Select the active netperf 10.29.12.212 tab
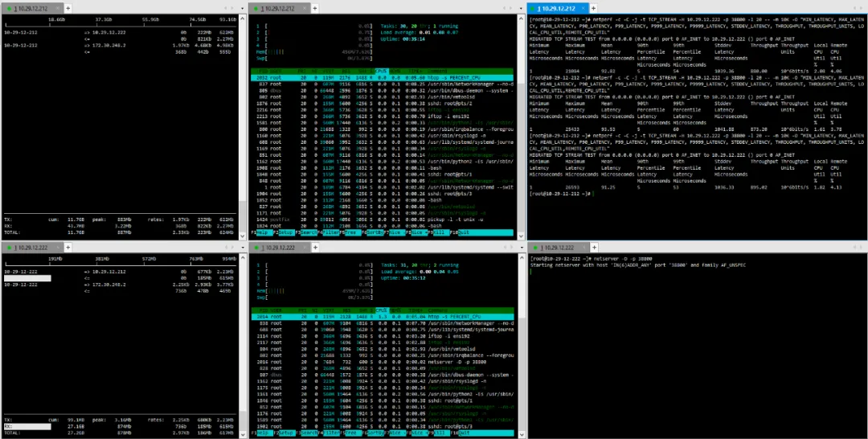Image resolution: width=868 pixels, height=439 pixels. [557, 8]
